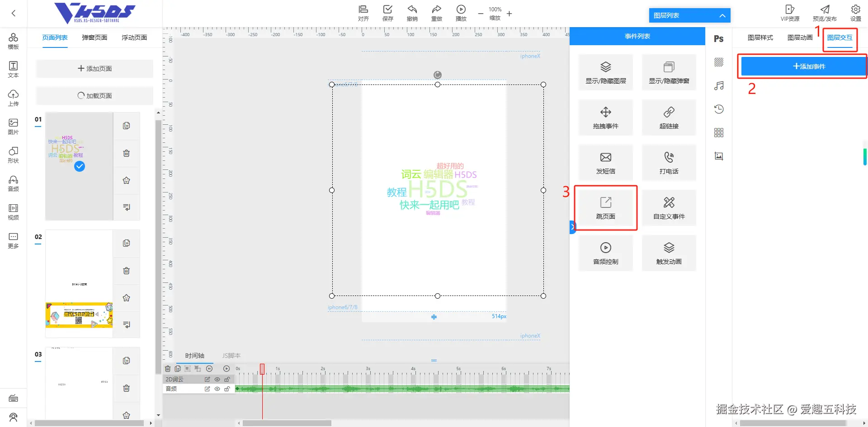
Task: Toggle lock on the 音频 layer
Action: click(x=227, y=389)
